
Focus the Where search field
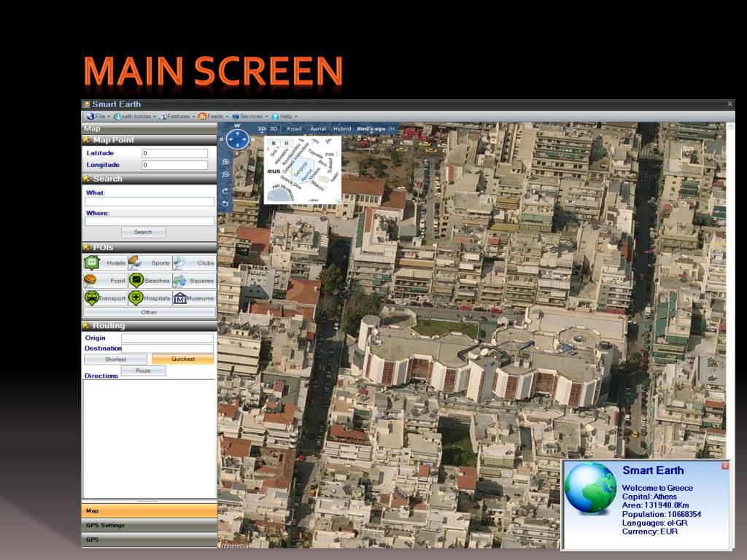(150, 222)
